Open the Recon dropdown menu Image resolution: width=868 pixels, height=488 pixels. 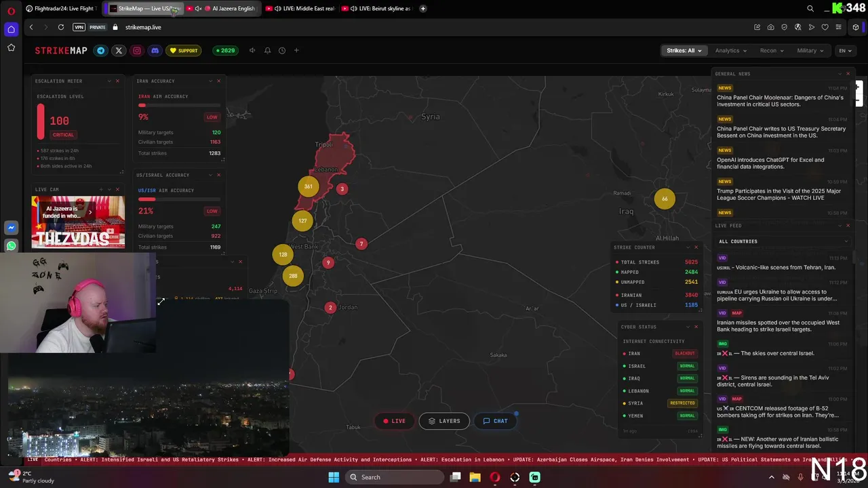[772, 50]
